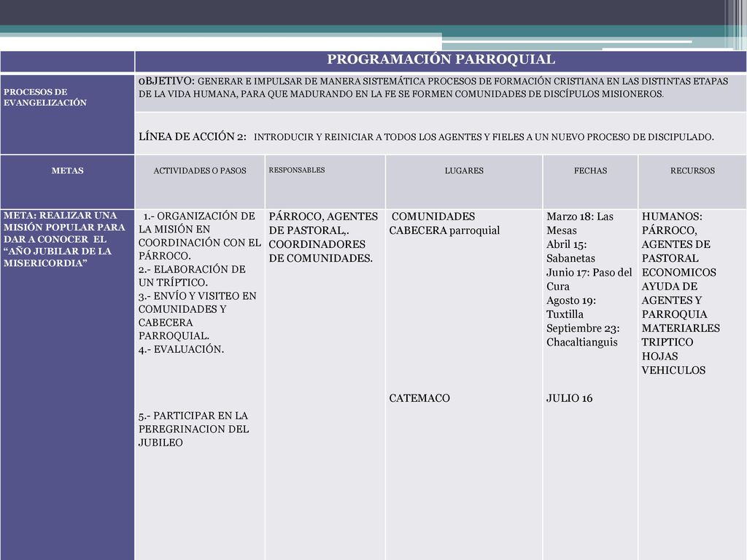Click the 'Marzo 18: Las Mesas' date
Image resolution: width=747 pixels, height=560 pixels.
580,223
